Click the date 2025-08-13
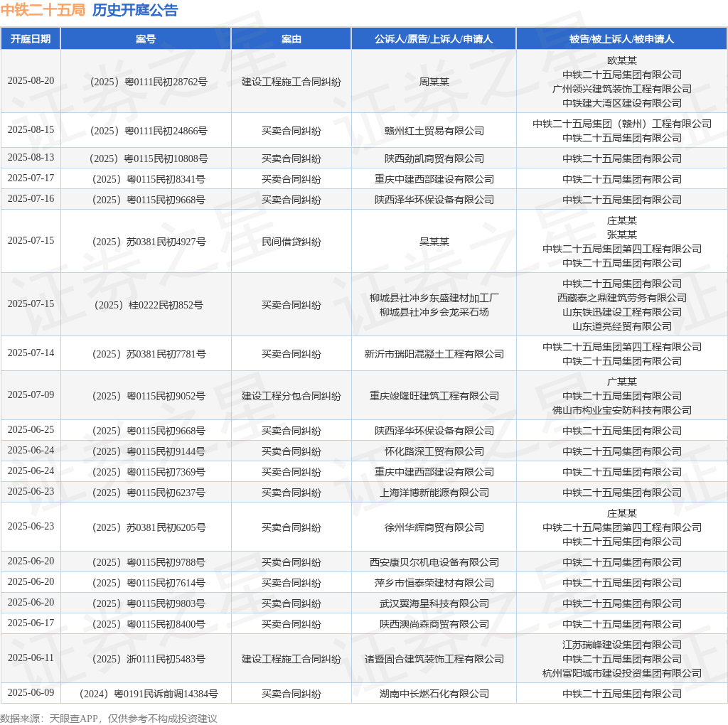Image resolution: width=728 pixels, height=725 pixels. click(x=31, y=157)
